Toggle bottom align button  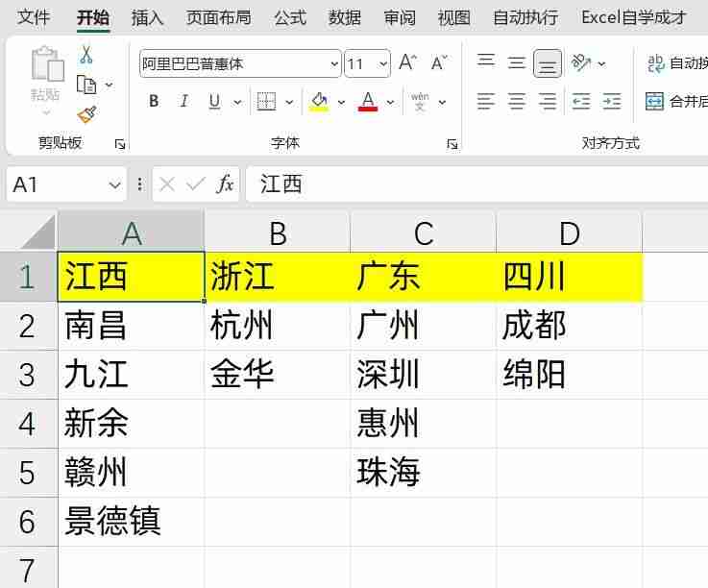click(x=548, y=63)
